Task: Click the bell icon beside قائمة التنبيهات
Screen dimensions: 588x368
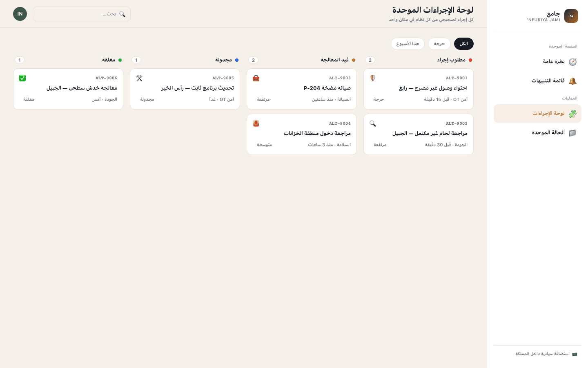Action: click(x=573, y=81)
